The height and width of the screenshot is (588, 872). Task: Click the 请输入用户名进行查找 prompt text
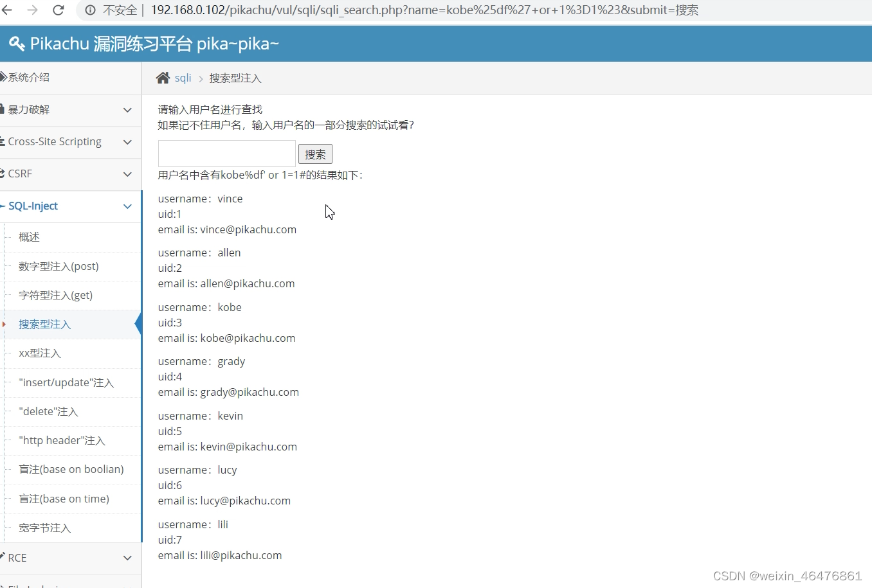(210, 109)
